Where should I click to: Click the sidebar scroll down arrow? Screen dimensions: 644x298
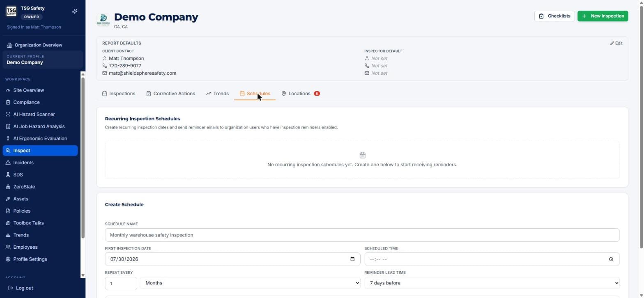(x=83, y=275)
